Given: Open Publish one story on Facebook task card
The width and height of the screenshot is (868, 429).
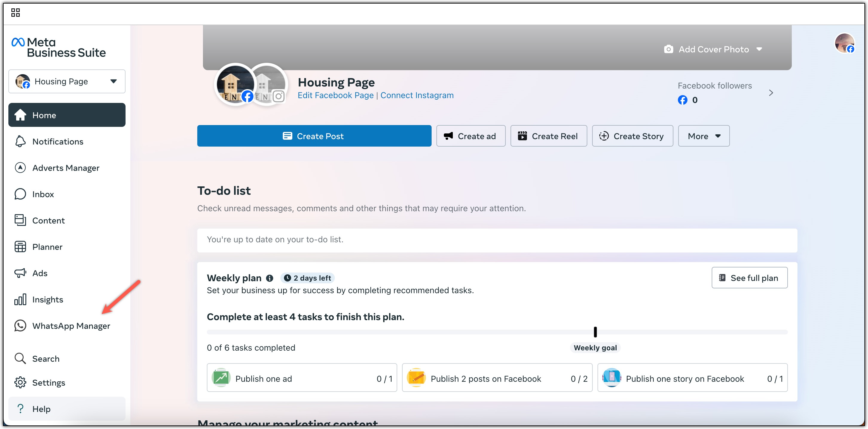Looking at the screenshot, I should coord(693,378).
